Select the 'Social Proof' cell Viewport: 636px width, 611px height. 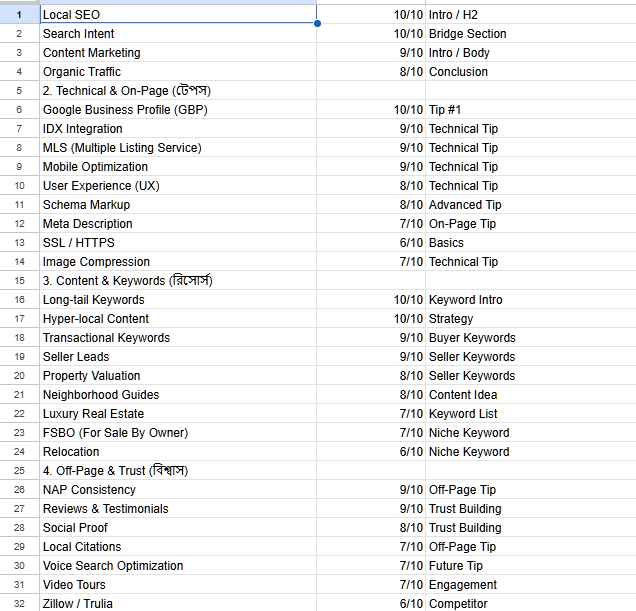coord(178,528)
